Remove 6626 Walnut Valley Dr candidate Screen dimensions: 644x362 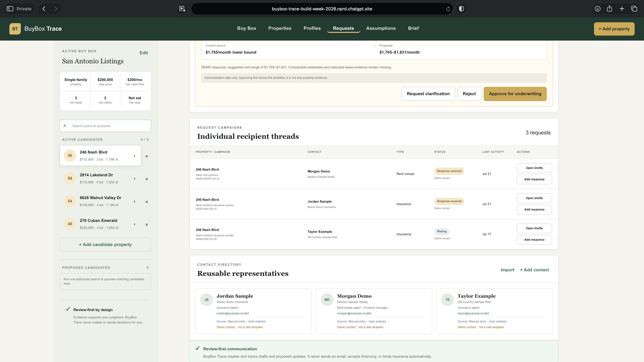(147, 202)
